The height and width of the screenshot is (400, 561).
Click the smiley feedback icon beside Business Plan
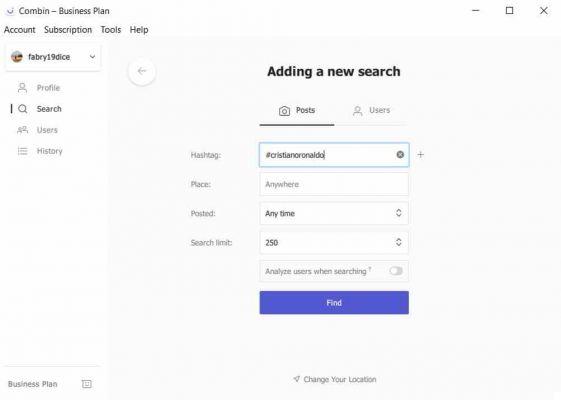(87, 384)
